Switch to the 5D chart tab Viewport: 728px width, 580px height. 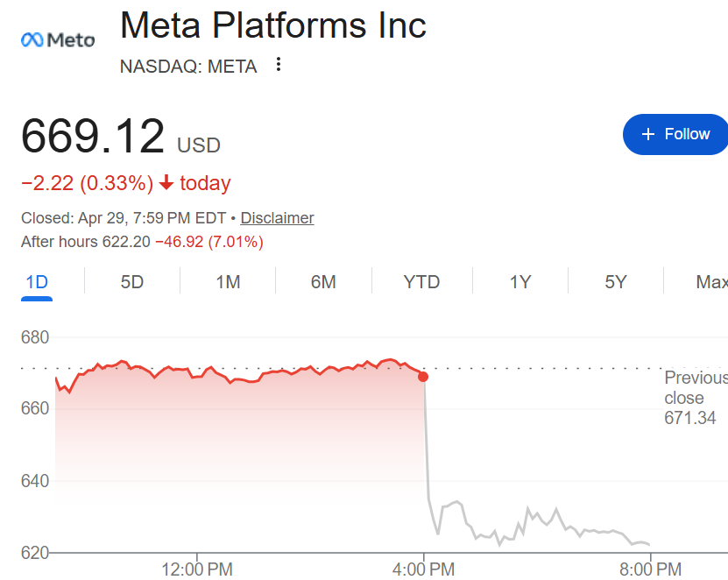pos(132,282)
